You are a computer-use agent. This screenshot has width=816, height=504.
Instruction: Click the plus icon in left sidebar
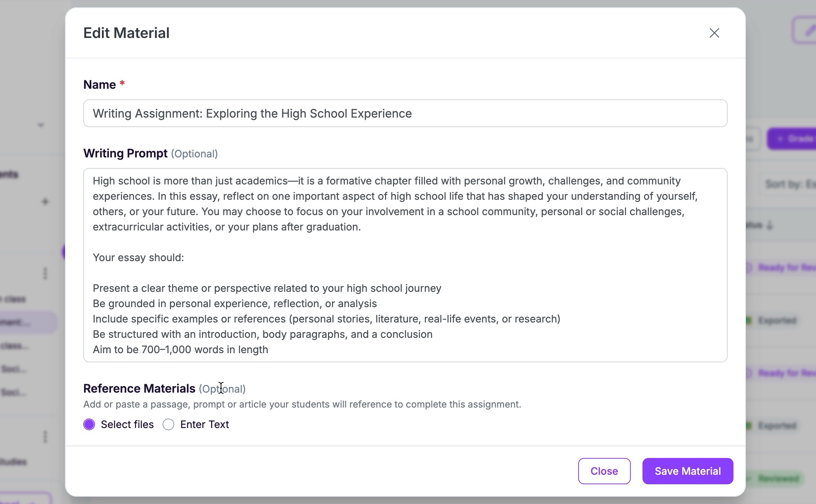coord(45,202)
